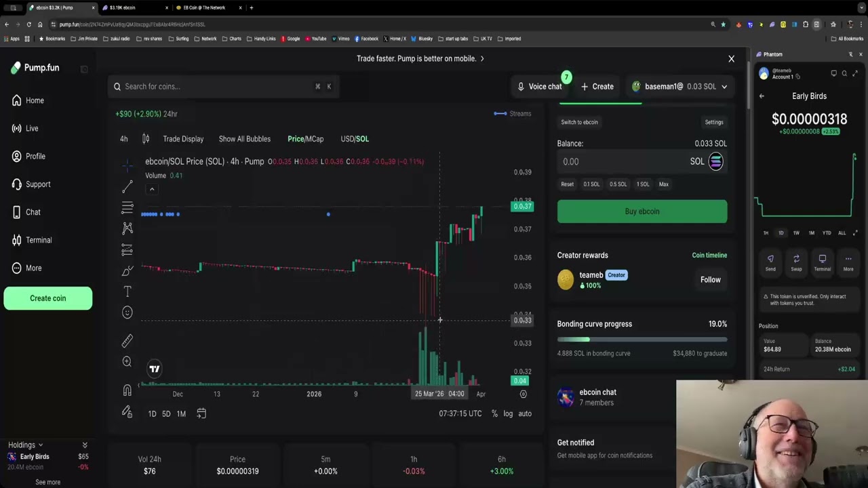
Task: Select the Text annotation tool
Action: pyautogui.click(x=127, y=291)
